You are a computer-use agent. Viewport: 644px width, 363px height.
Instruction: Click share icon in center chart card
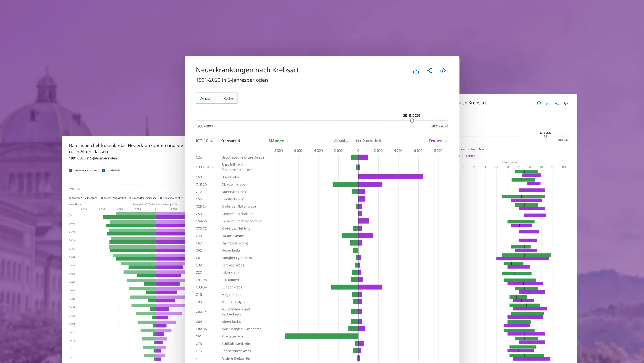pos(429,71)
